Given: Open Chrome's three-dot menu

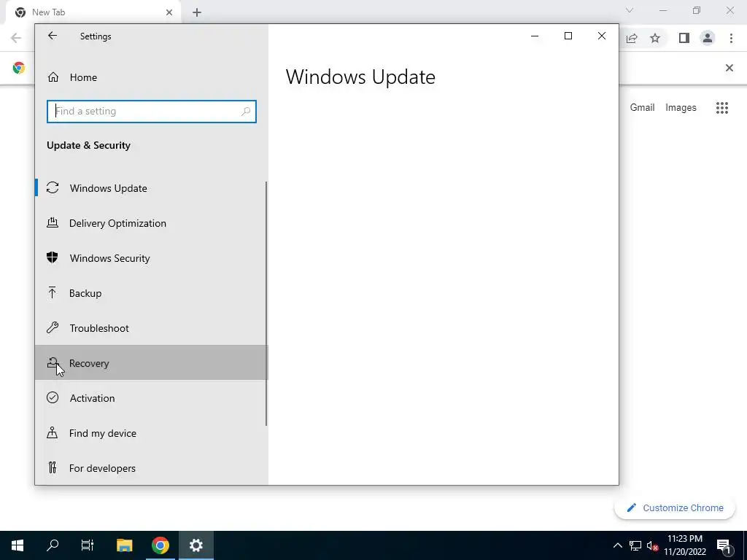Looking at the screenshot, I should point(731,38).
